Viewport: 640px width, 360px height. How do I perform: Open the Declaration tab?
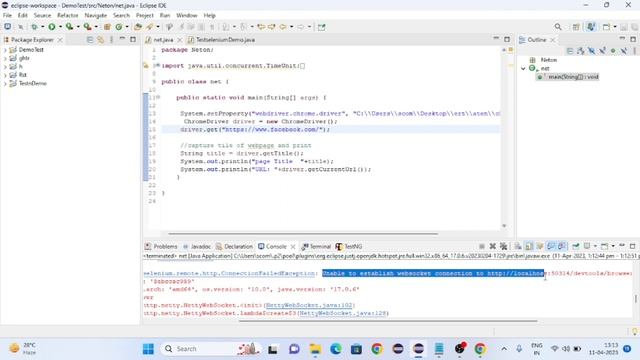tap(234, 247)
